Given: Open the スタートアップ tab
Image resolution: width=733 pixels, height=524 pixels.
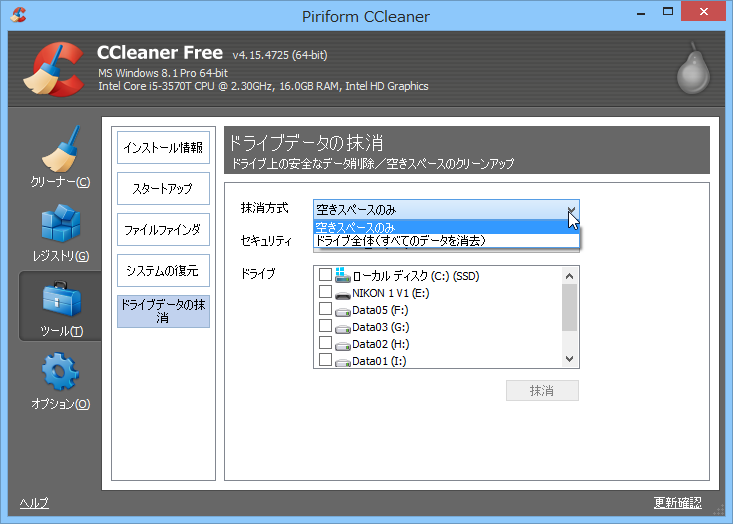Looking at the screenshot, I should tap(163, 188).
